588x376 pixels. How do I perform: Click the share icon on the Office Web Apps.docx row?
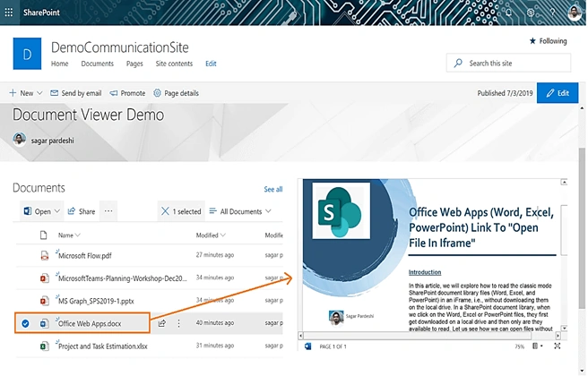pos(162,323)
